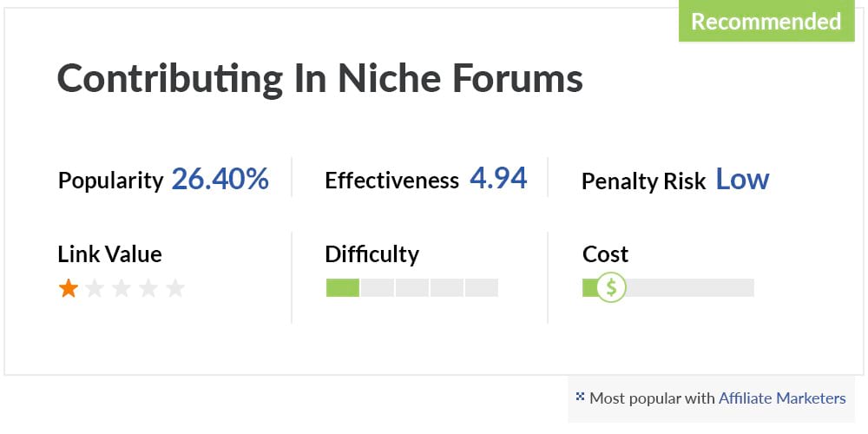Select the last Difficulty bar segment
The height and width of the screenshot is (434, 868).
pos(482,288)
